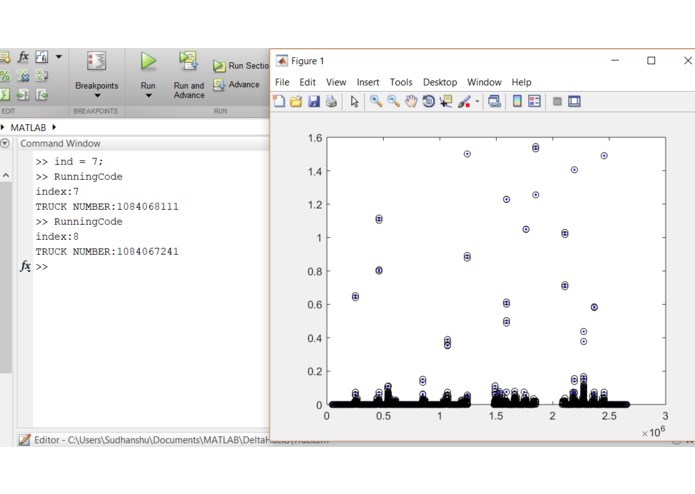Activate the Zoom In magnifier tool
Viewport: 695px width, 494px height.
click(x=376, y=101)
